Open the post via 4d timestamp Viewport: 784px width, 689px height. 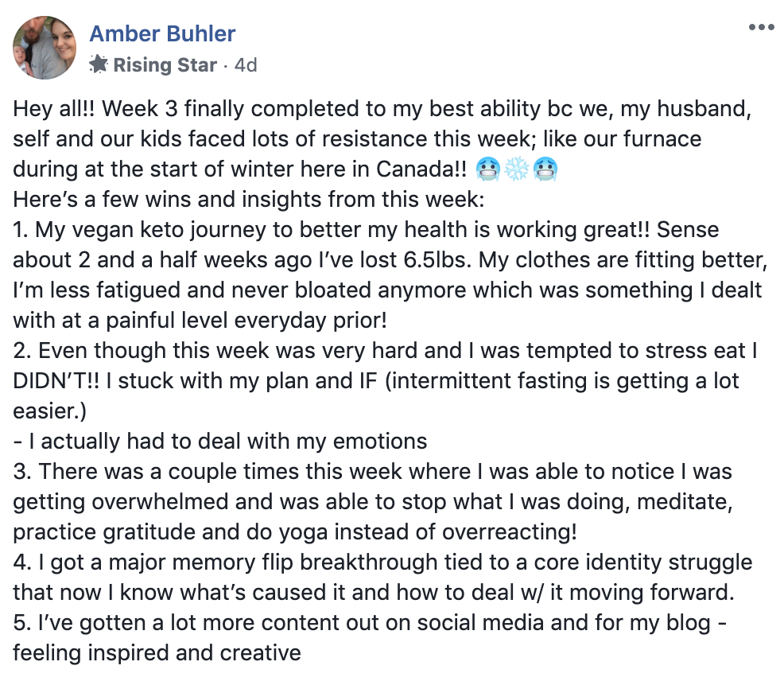click(246, 65)
